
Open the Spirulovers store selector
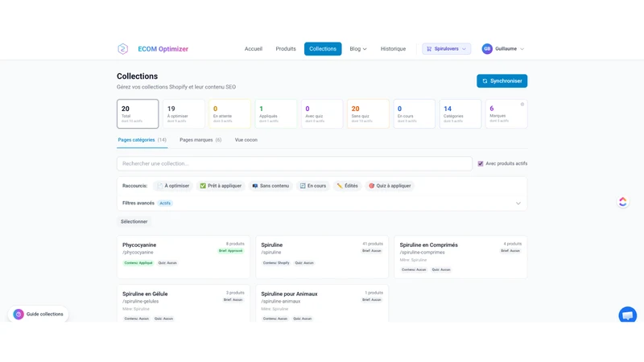(x=447, y=49)
